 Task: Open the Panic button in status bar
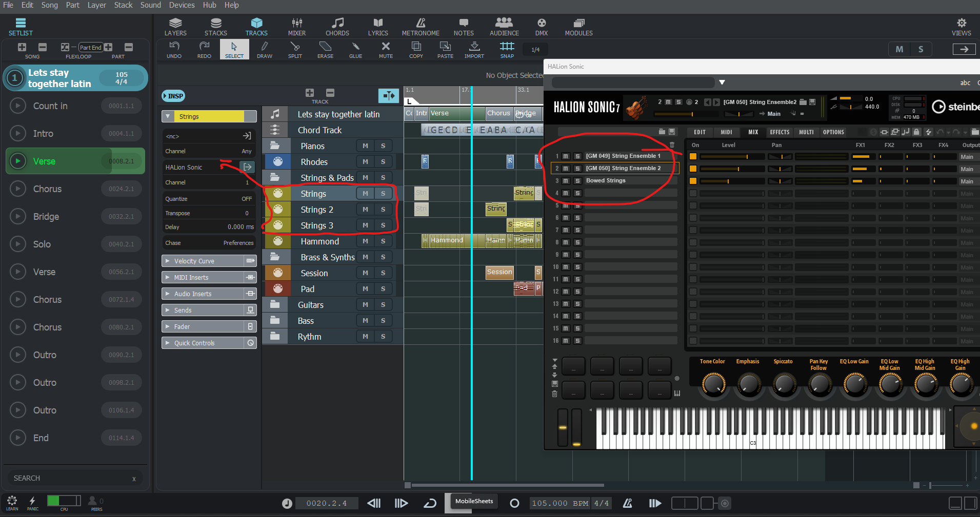click(32, 503)
